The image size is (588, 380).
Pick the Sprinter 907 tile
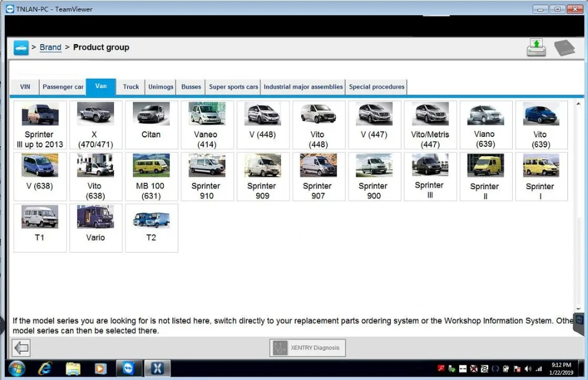coord(318,177)
